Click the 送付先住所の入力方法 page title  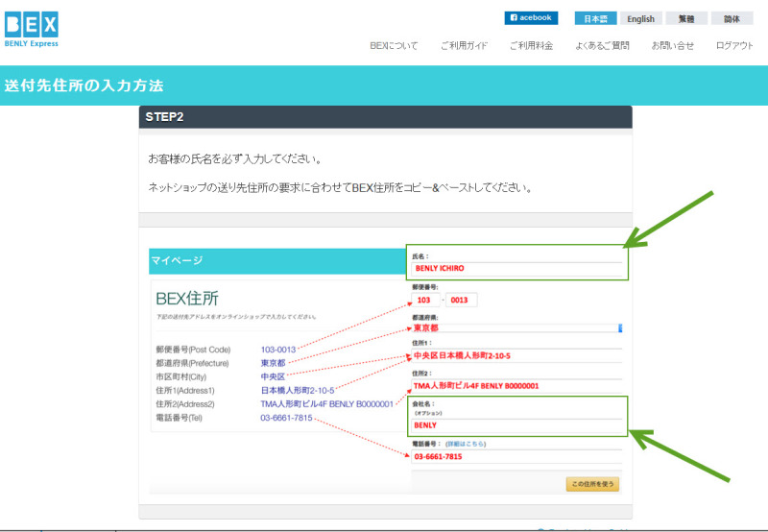(x=84, y=85)
